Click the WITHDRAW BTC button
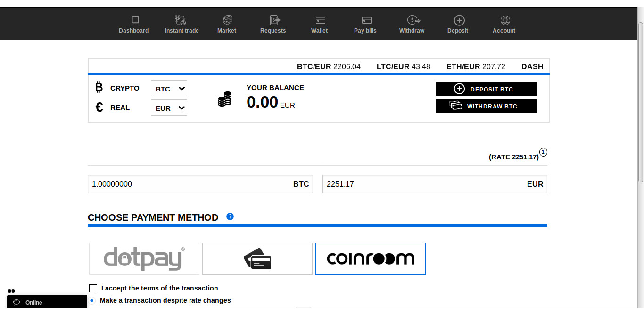 point(486,106)
